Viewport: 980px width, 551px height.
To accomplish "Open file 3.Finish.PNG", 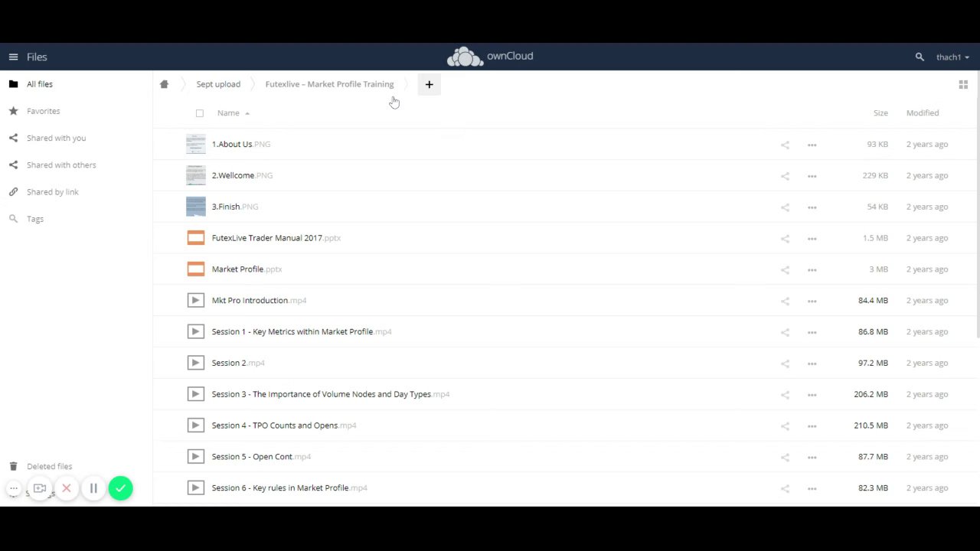I will (235, 207).
